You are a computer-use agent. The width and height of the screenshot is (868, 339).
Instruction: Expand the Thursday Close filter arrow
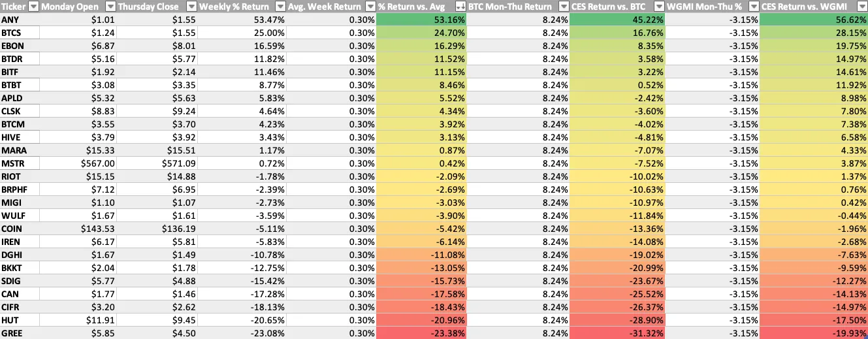[191, 7]
